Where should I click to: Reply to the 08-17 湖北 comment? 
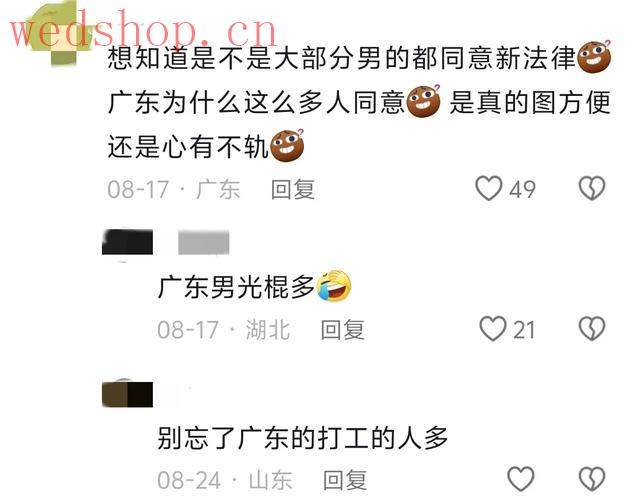[342, 330]
